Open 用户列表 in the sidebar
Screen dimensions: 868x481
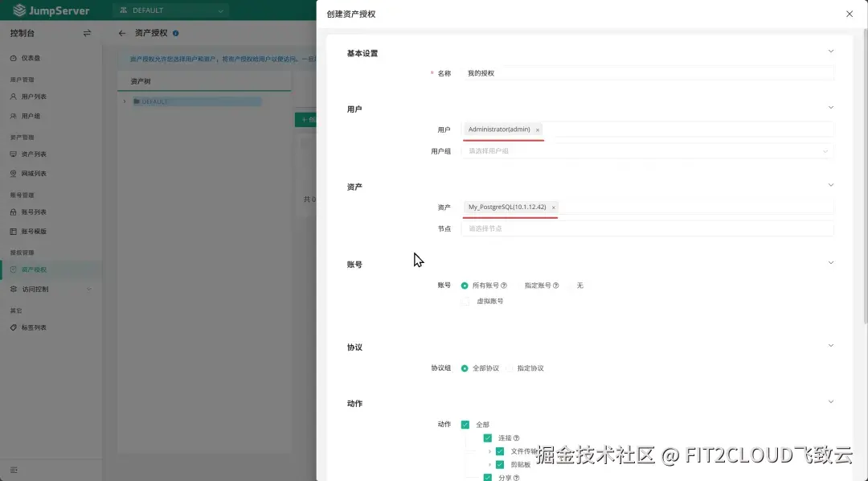[x=34, y=97]
